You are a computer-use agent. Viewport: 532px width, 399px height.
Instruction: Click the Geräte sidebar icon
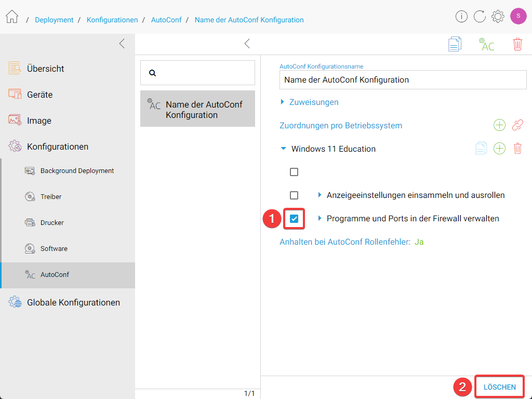(15, 94)
